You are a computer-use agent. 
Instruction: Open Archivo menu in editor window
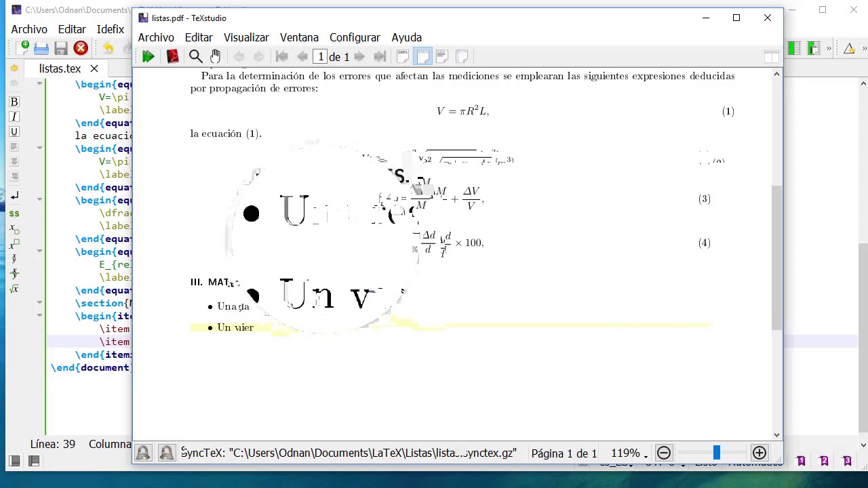click(x=29, y=29)
